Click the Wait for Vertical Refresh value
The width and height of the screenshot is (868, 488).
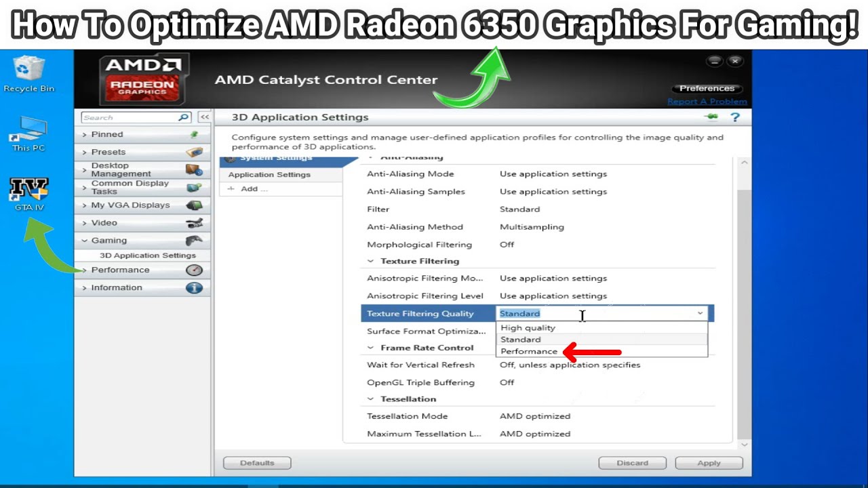[x=570, y=365]
